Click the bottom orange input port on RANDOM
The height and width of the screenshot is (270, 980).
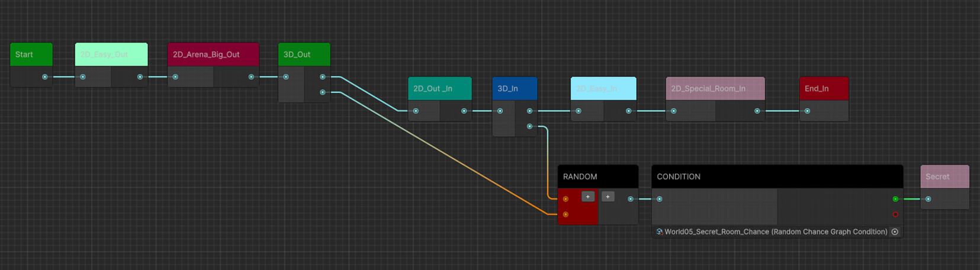click(x=565, y=214)
